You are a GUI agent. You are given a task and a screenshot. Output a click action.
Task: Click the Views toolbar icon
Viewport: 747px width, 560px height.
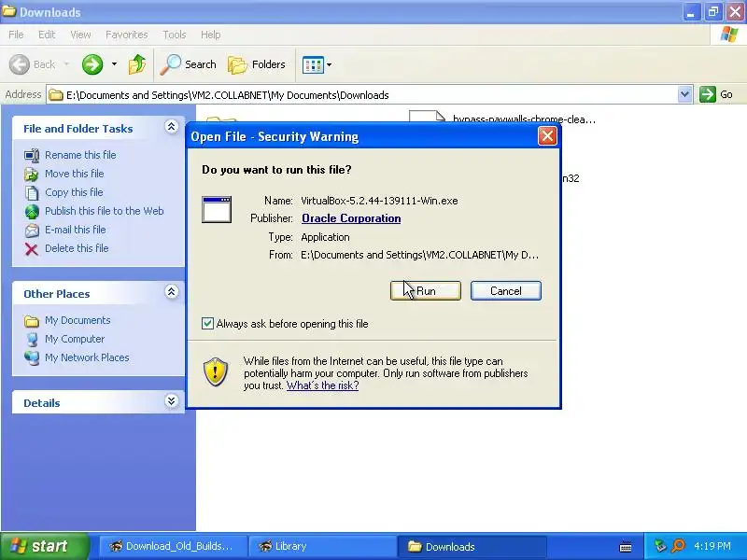click(x=313, y=64)
